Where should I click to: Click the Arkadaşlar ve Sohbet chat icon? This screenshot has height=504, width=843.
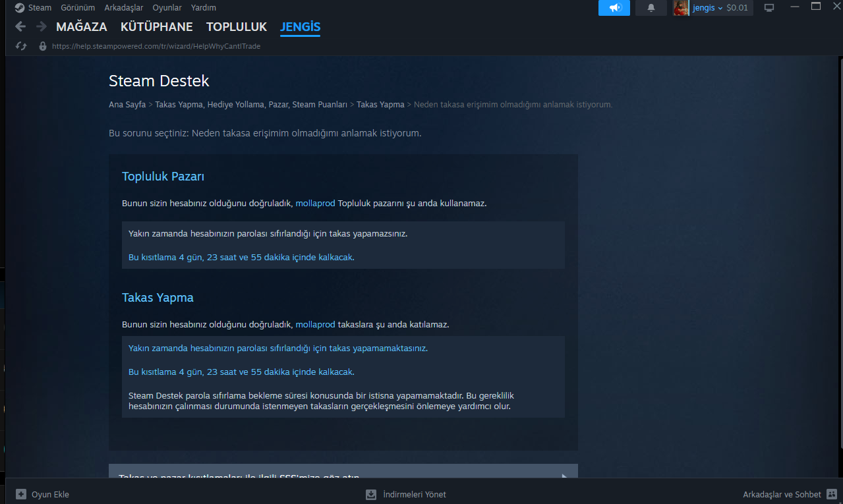pyautogui.click(x=831, y=494)
